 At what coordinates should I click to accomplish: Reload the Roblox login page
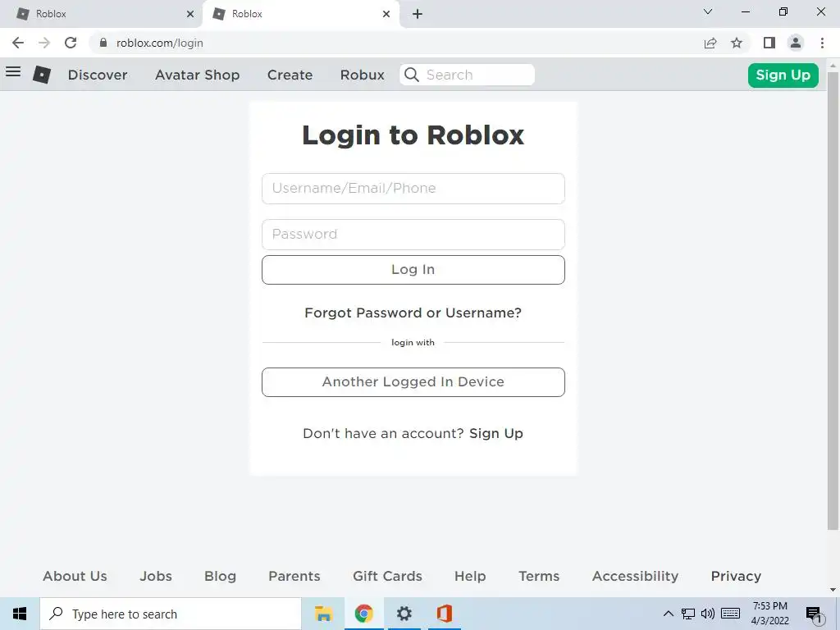click(71, 43)
